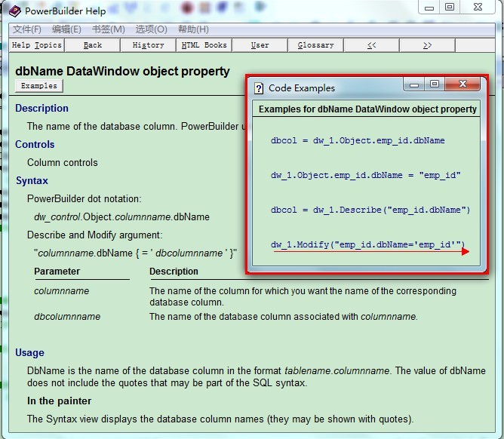Click the Help Topics button
504x439 pixels.
[x=37, y=45]
